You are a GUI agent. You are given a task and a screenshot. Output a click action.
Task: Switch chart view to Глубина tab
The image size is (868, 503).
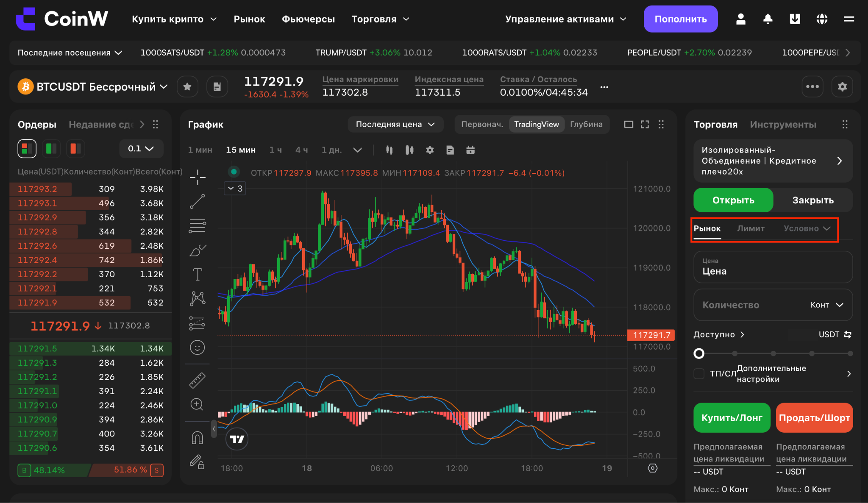coord(586,124)
